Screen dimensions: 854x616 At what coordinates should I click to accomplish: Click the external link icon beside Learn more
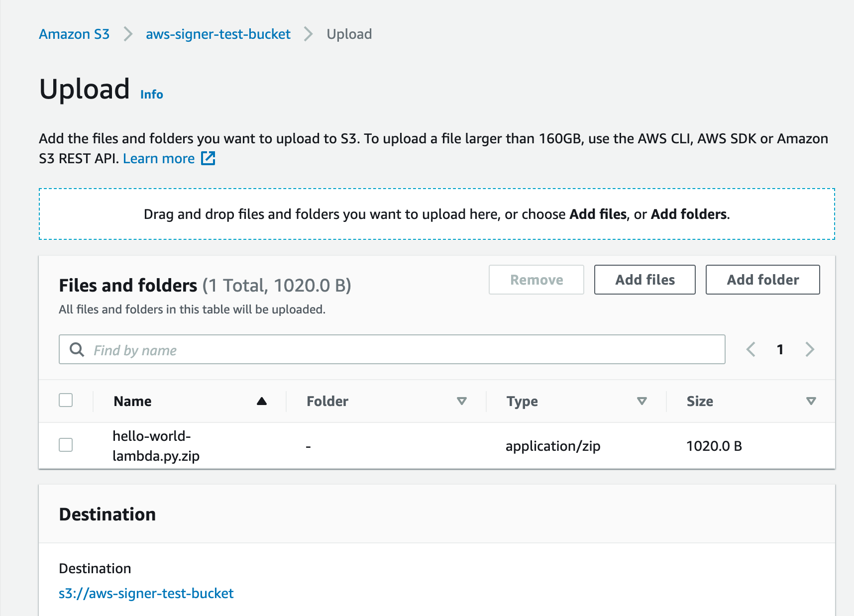[208, 158]
